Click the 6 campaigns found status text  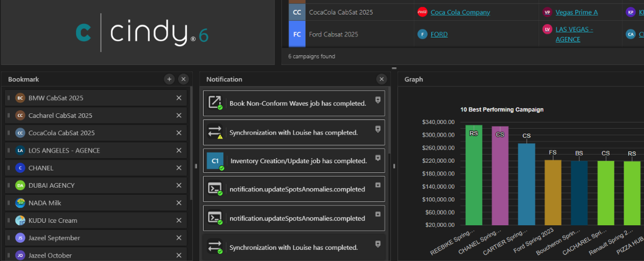click(312, 56)
